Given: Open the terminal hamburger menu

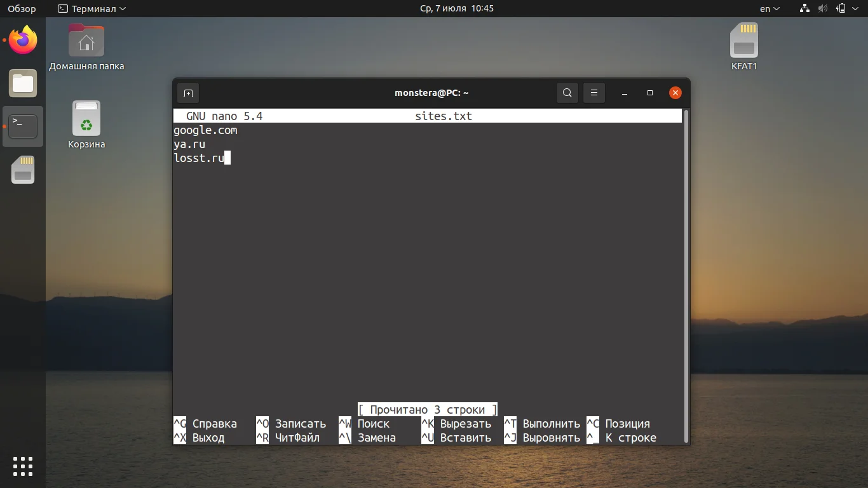Looking at the screenshot, I should point(594,93).
